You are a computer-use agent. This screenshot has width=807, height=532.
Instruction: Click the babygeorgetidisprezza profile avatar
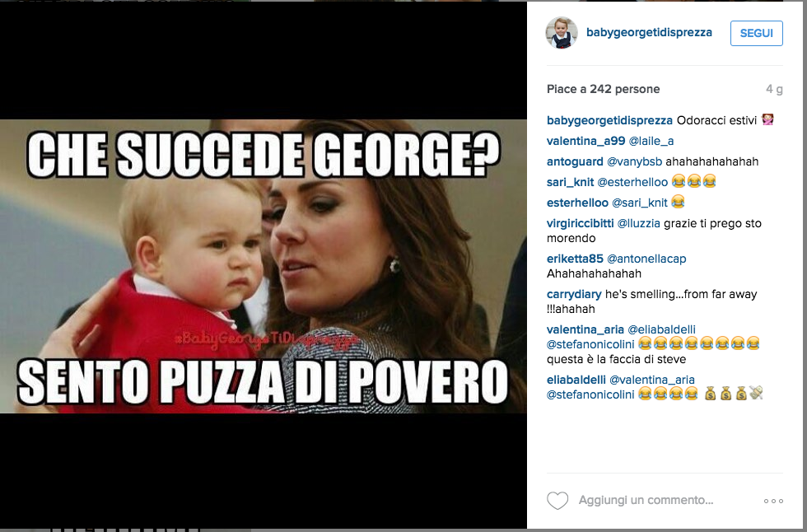coord(562,32)
